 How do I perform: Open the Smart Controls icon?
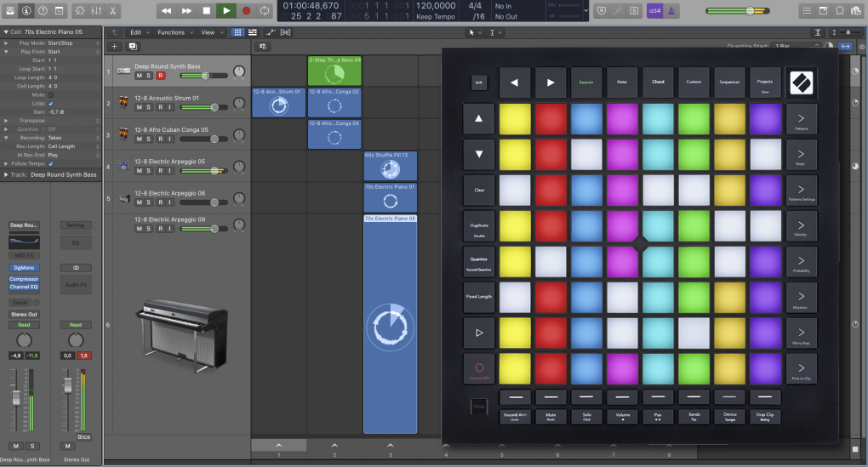[80, 10]
